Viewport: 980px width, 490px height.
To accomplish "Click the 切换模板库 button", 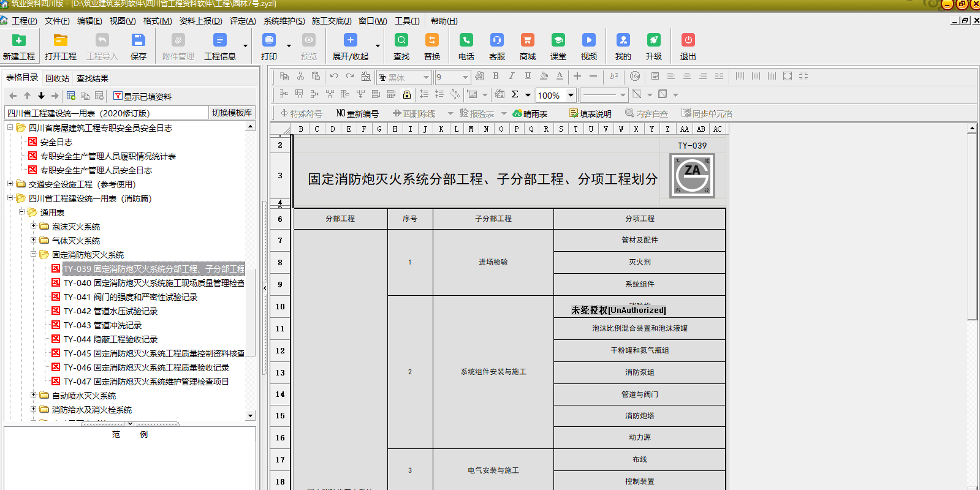I will pyautogui.click(x=232, y=113).
